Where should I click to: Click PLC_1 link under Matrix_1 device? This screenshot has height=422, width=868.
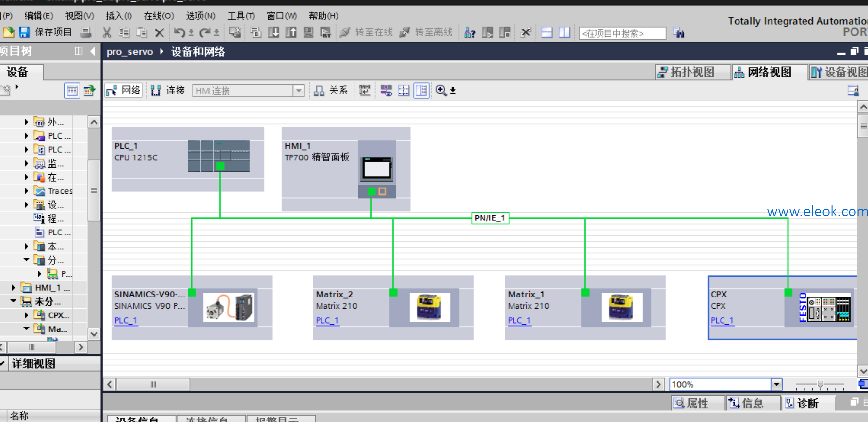tap(519, 320)
